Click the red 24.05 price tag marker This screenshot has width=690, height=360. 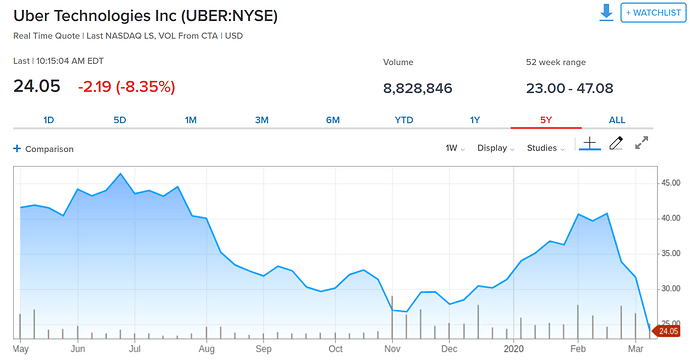[x=666, y=331]
